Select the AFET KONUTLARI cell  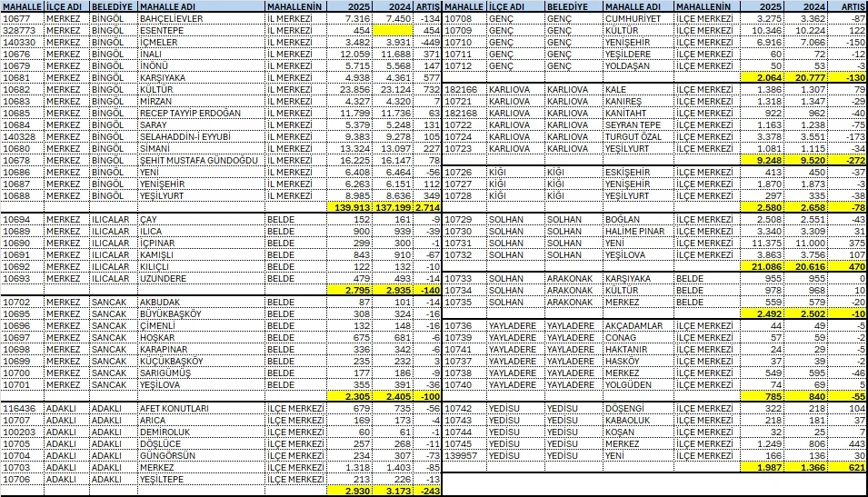tap(200, 408)
